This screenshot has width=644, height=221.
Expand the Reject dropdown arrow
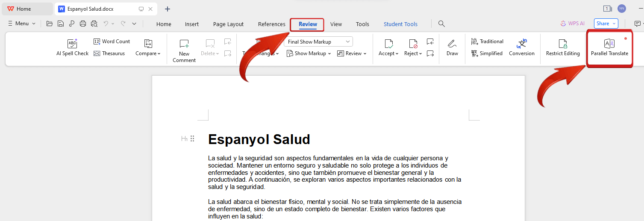[x=421, y=54]
